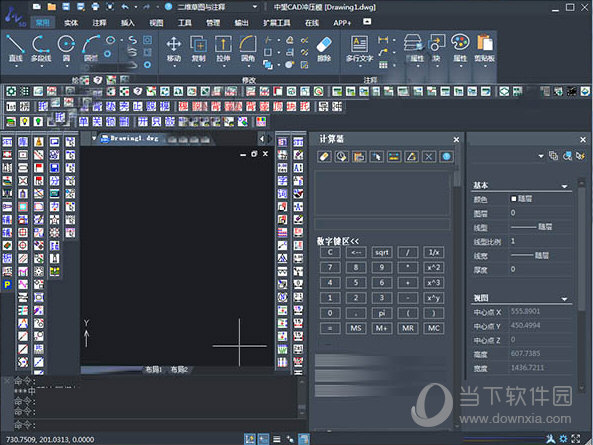This screenshot has height=445, width=593.
Task: Toggle the second blue status bar mode button
Action: 263,439
